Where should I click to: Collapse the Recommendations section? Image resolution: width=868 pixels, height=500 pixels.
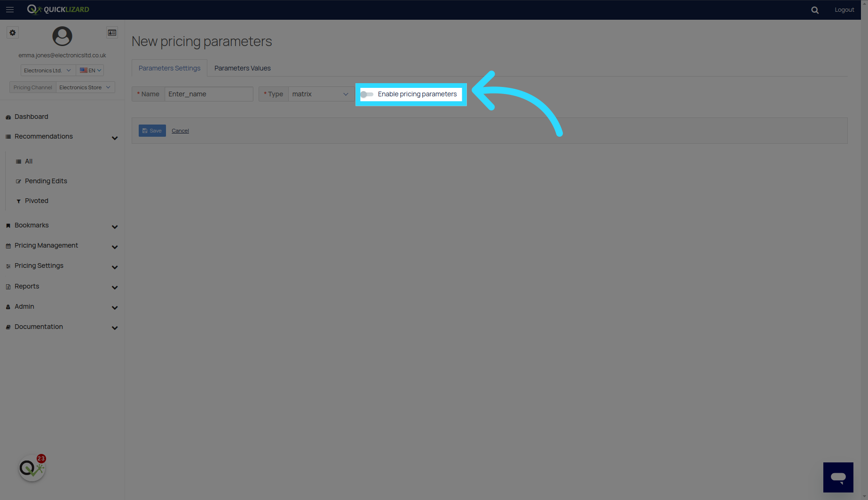click(115, 138)
